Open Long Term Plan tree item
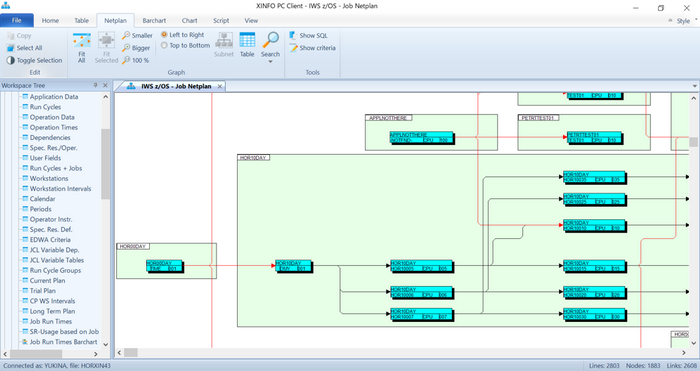This screenshot has width=700, height=371. tap(52, 311)
